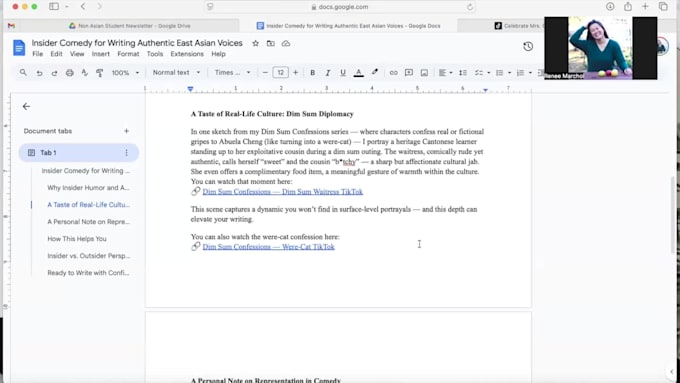Viewport: 680px width, 383px height.
Task: Toggle Safari sidebar
Action: 54,7
